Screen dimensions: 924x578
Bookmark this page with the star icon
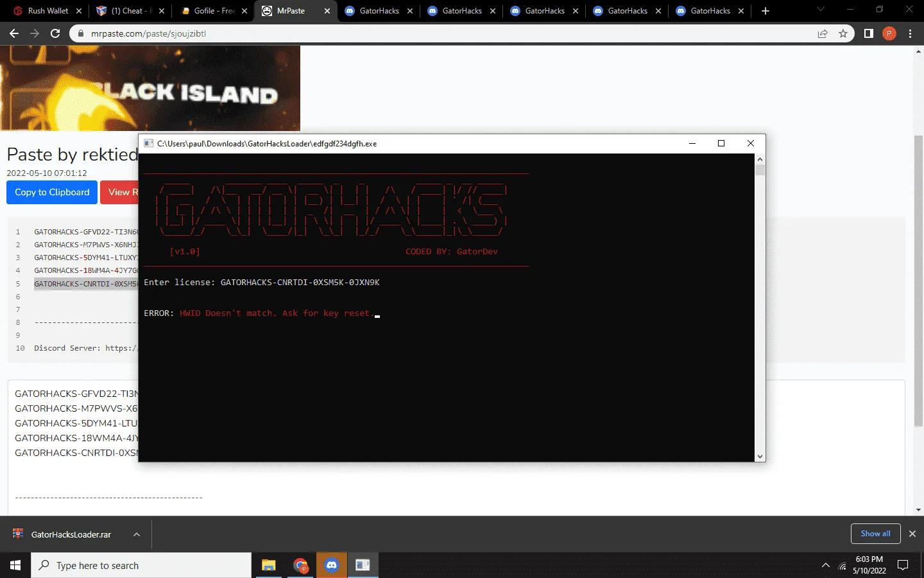pos(843,33)
